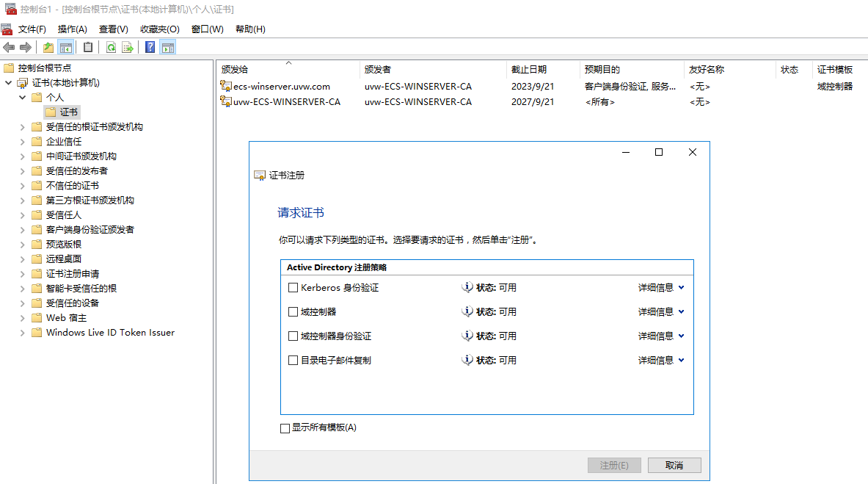Expand 详细信息 for 域控制器
This screenshot has width=868, height=484.
tap(661, 311)
